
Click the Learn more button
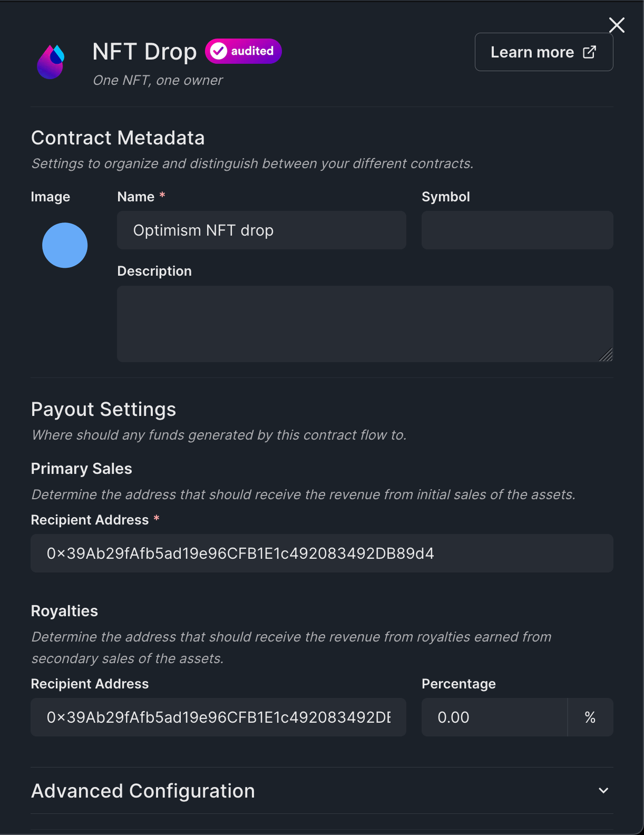(x=543, y=52)
